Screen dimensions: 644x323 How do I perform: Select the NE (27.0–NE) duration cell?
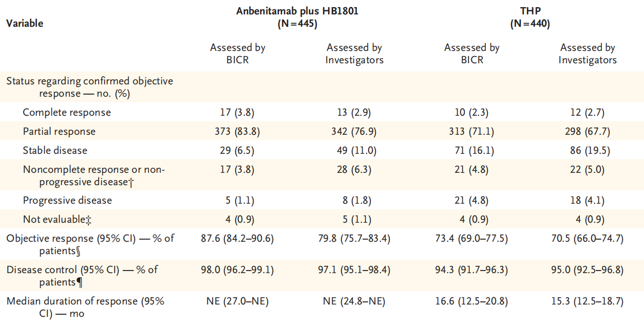(237, 301)
